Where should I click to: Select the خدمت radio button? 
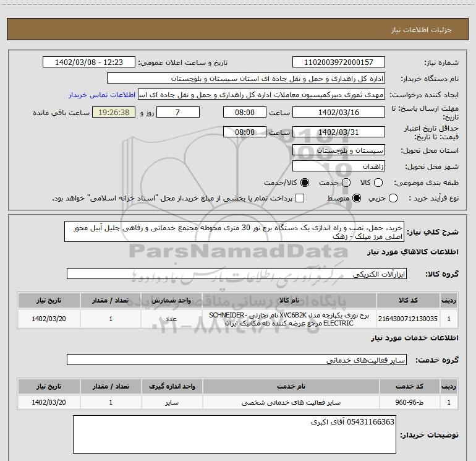(346, 183)
